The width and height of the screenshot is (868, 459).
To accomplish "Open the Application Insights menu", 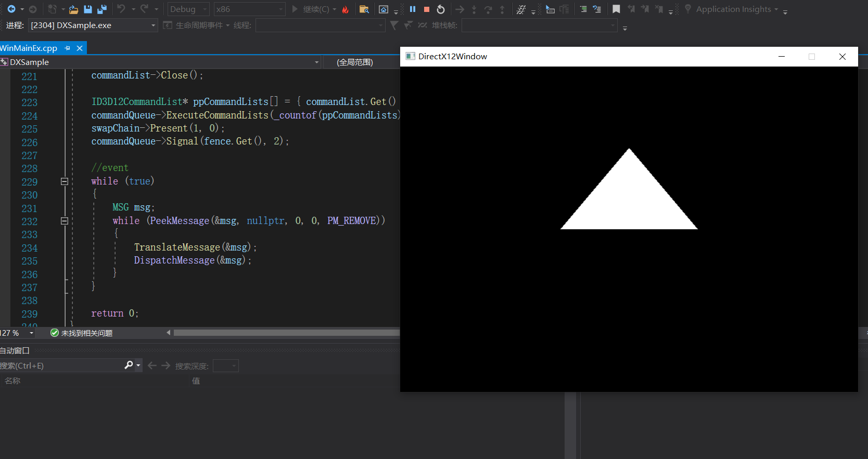I will [x=733, y=9].
